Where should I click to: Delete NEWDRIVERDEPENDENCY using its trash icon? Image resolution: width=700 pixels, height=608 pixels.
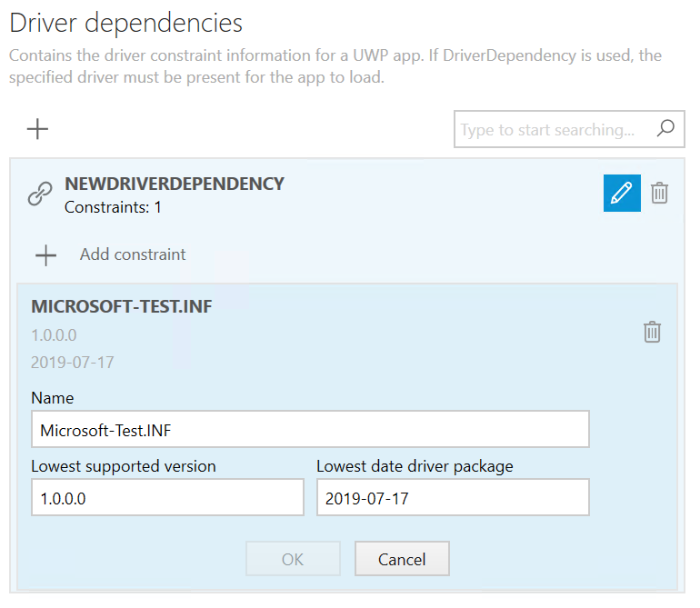[x=659, y=193]
